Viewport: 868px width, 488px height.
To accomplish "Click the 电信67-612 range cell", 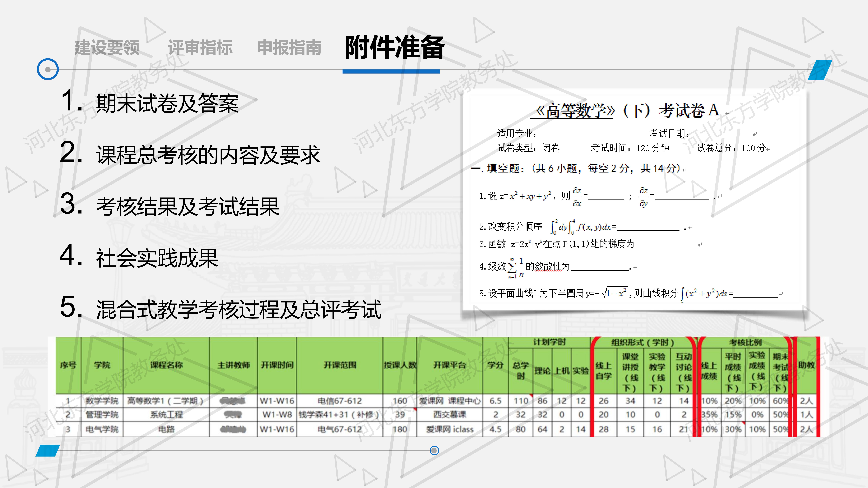I will [340, 401].
